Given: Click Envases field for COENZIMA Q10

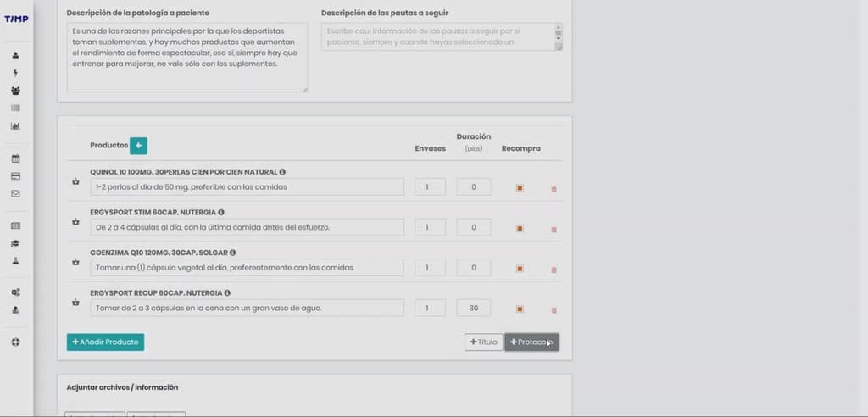Looking at the screenshot, I should tap(430, 268).
